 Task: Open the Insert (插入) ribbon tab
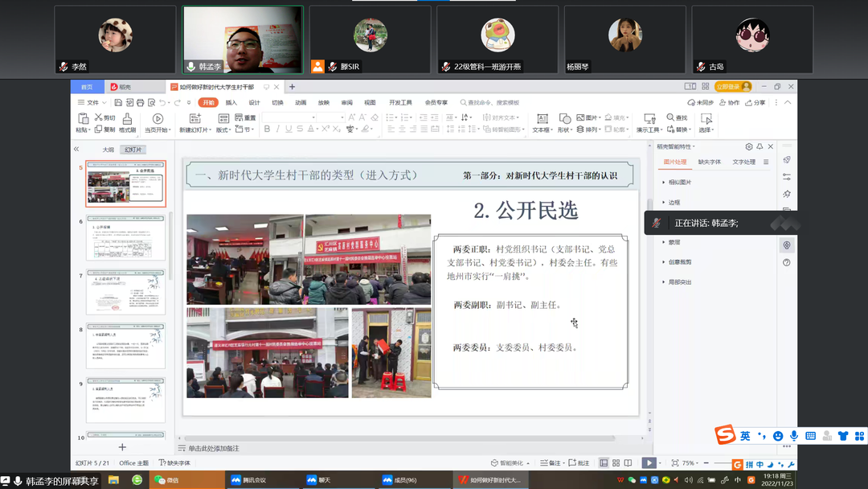pyautogui.click(x=231, y=103)
